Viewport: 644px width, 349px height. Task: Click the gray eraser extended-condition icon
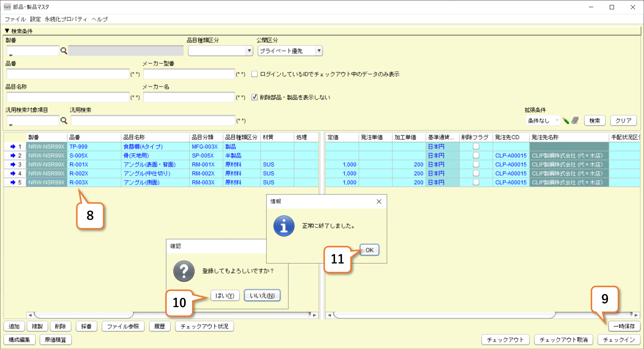pos(575,121)
